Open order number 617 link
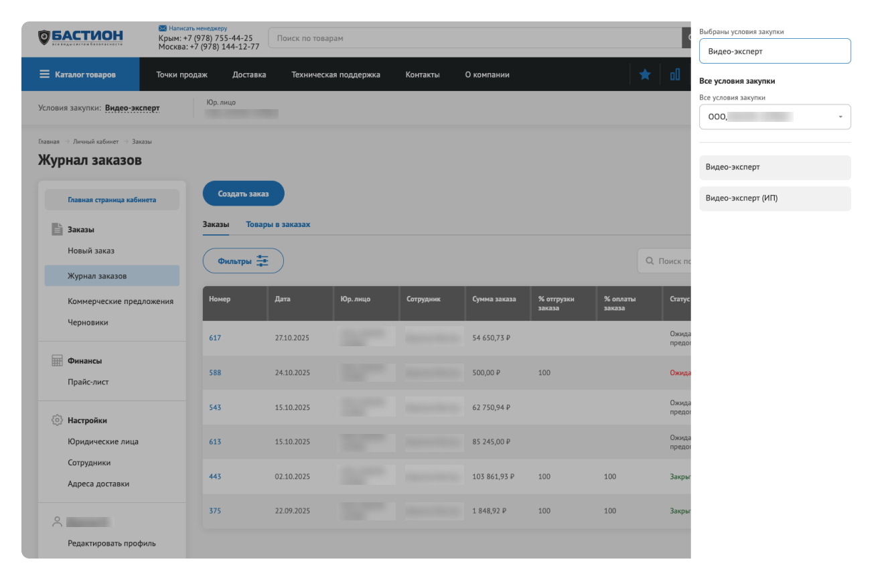Viewport: 892px width, 588px height. 215,338
